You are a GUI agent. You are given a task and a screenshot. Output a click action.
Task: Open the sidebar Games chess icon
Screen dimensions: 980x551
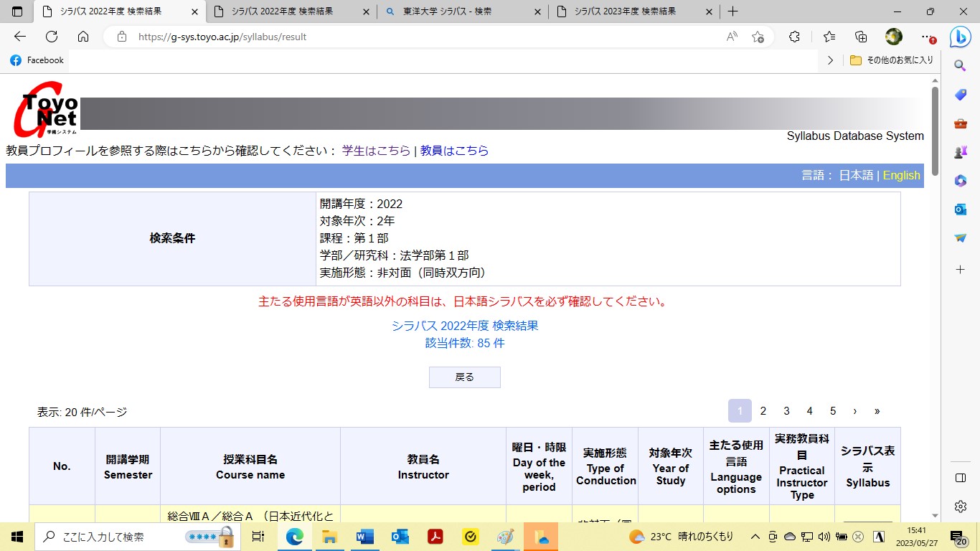click(960, 152)
